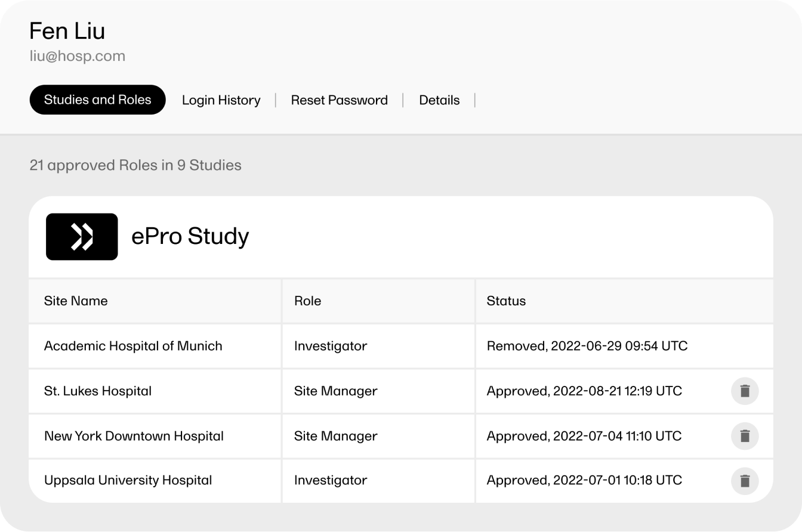The width and height of the screenshot is (802, 532).
Task: Click the Approved, 2022-07-04 11:10 UTC status
Action: (x=584, y=436)
